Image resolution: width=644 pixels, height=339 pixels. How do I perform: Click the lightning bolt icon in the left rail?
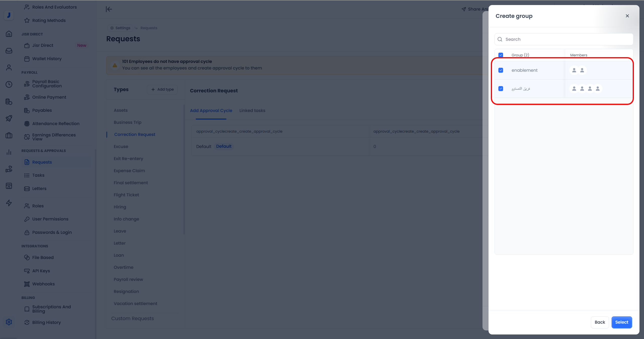[x=9, y=203]
